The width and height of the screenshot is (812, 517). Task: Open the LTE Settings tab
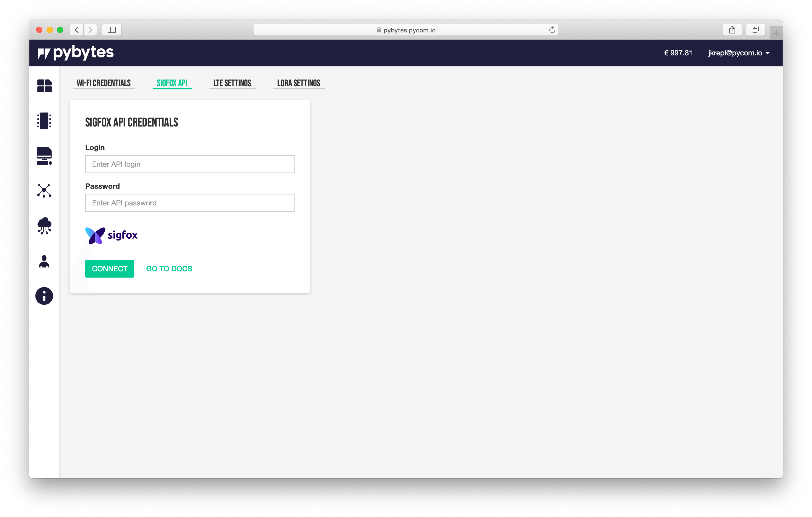click(232, 83)
